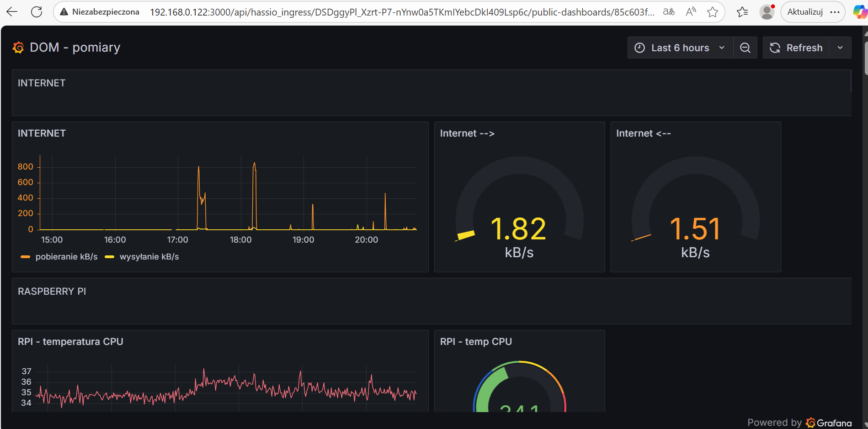Reload the page with browser refresh icon
Viewport: 868px width, 429px height.
(37, 12)
